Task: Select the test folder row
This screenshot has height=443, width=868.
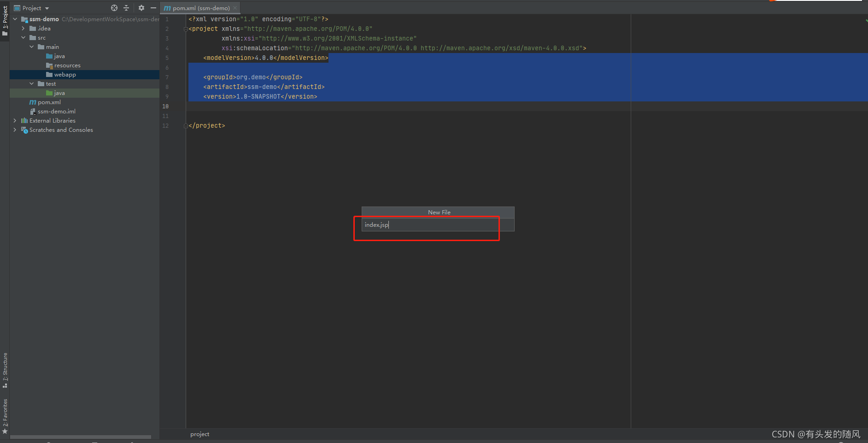Action: (x=85, y=83)
